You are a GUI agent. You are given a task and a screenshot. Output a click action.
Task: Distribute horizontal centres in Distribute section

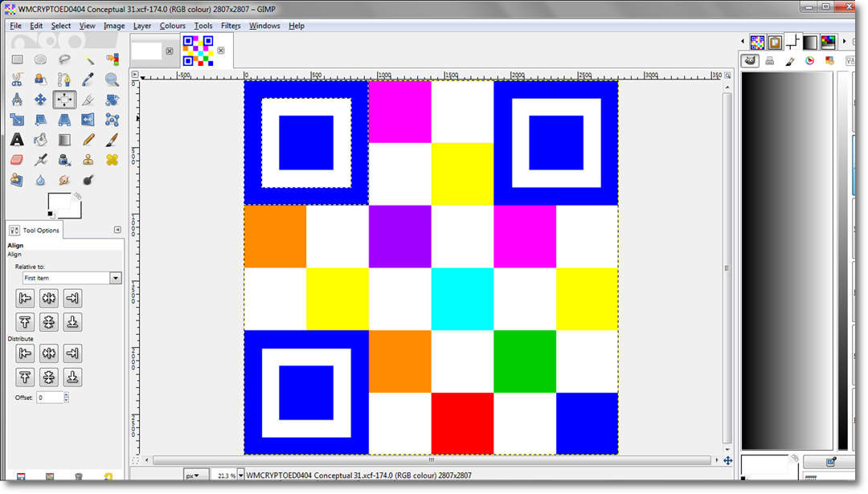pos(49,353)
